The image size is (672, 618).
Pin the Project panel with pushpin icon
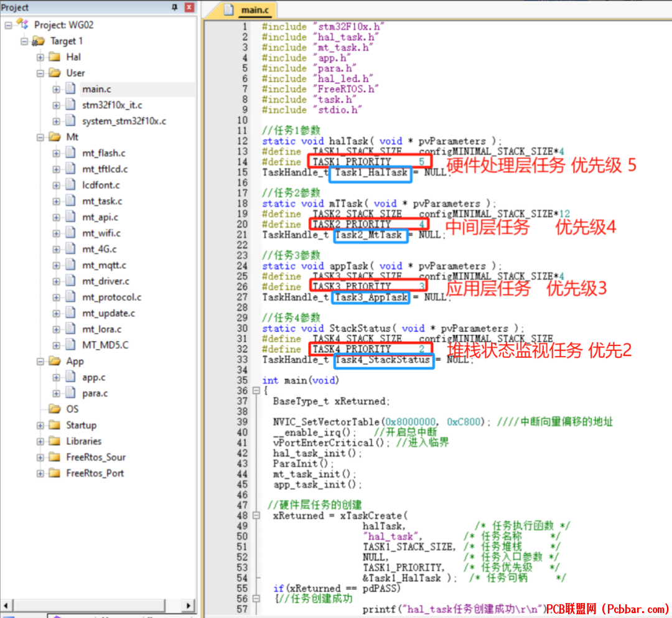coord(174,7)
